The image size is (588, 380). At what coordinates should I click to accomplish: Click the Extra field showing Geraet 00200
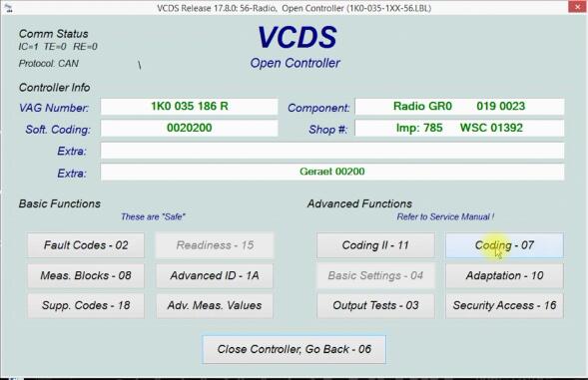point(332,172)
